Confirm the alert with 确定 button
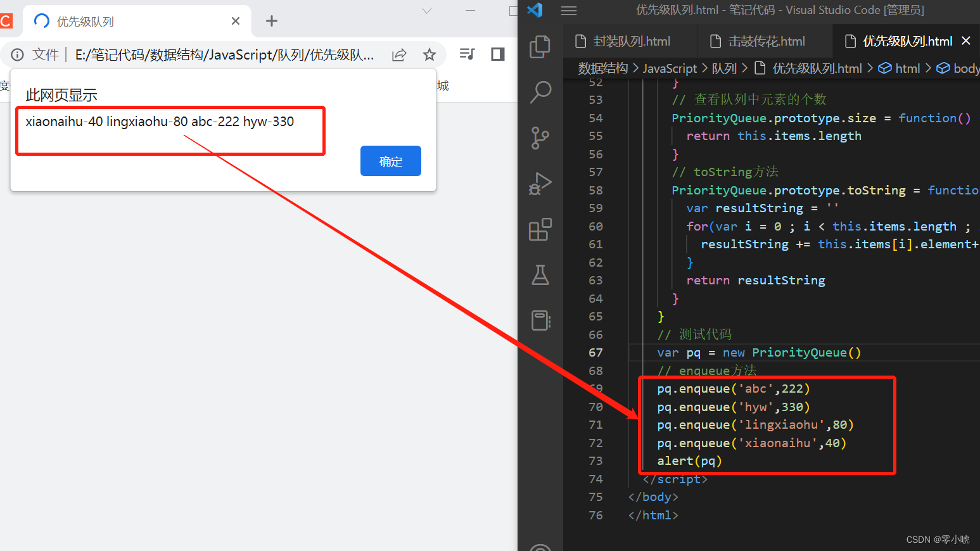This screenshot has width=980, height=551. [x=391, y=161]
